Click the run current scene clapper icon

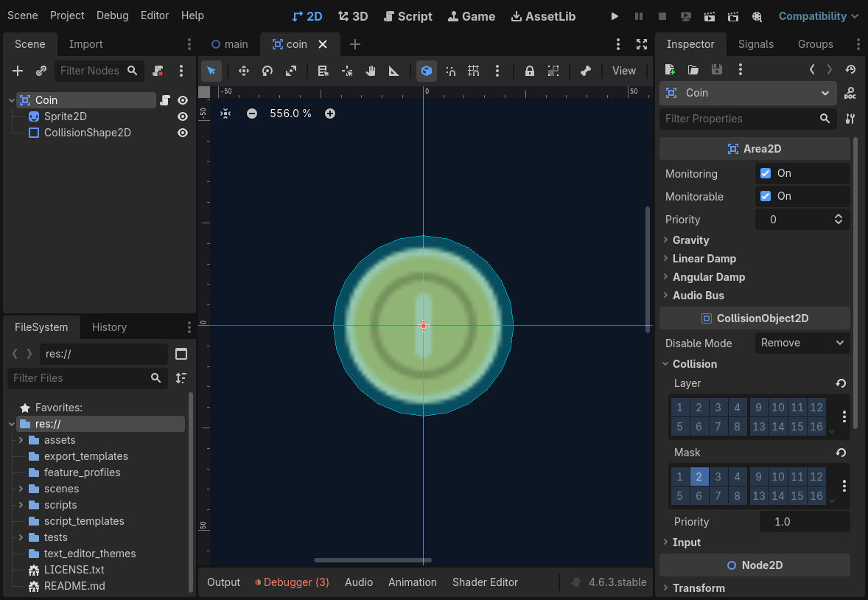[x=709, y=16]
